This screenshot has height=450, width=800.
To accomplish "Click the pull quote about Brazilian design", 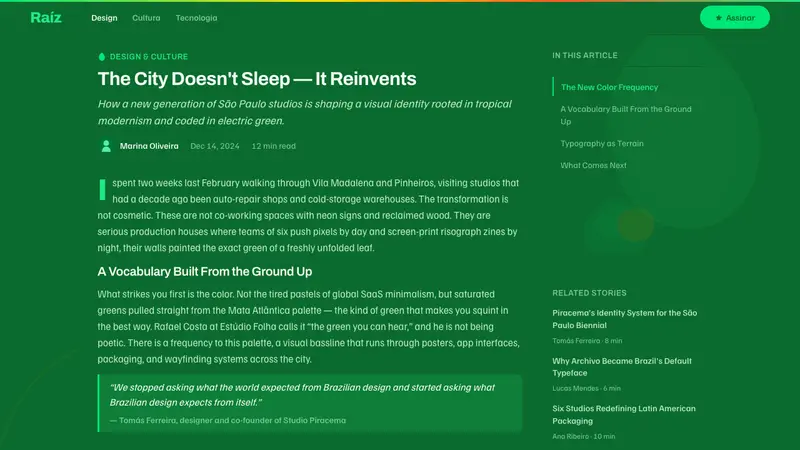I will pyautogui.click(x=303, y=395).
